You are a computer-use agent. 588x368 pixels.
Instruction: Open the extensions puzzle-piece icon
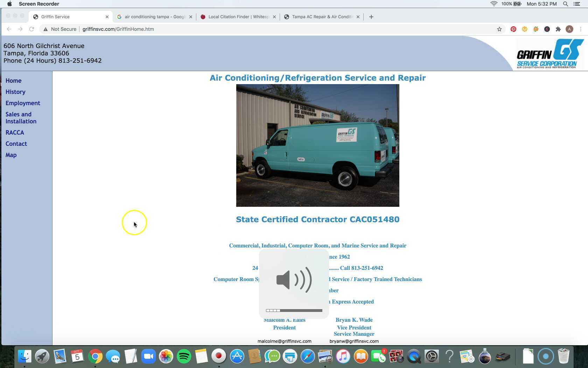point(558,29)
